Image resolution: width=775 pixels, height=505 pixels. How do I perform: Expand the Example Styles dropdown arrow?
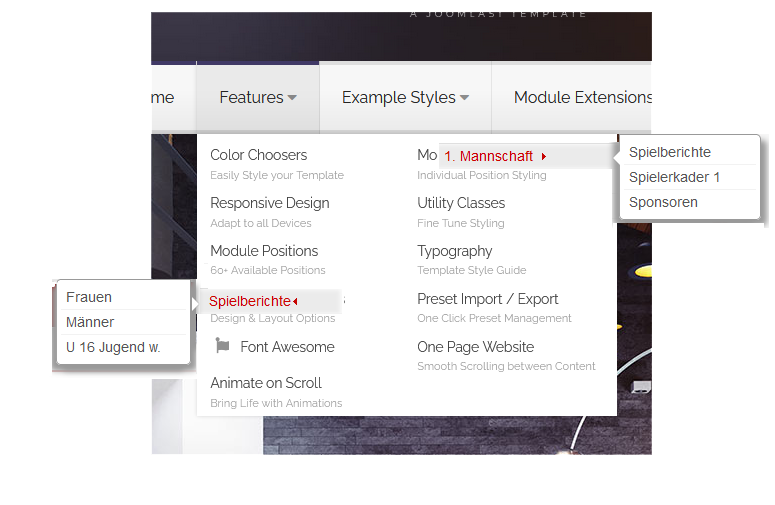(464, 98)
